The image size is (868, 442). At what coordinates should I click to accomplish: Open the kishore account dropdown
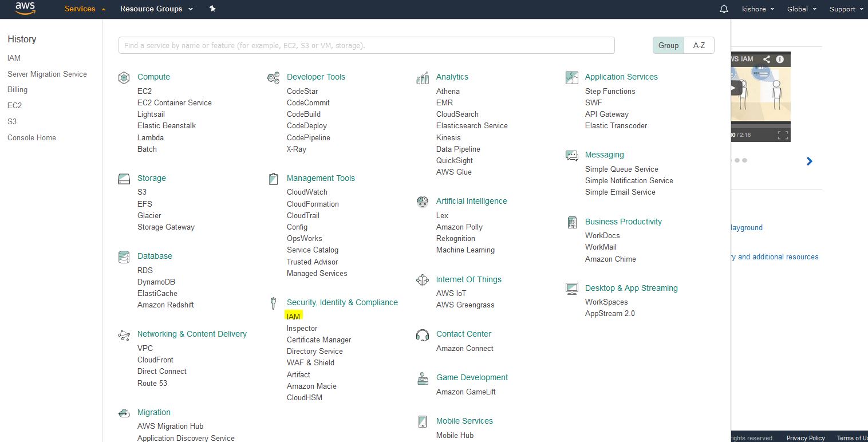[x=758, y=9]
